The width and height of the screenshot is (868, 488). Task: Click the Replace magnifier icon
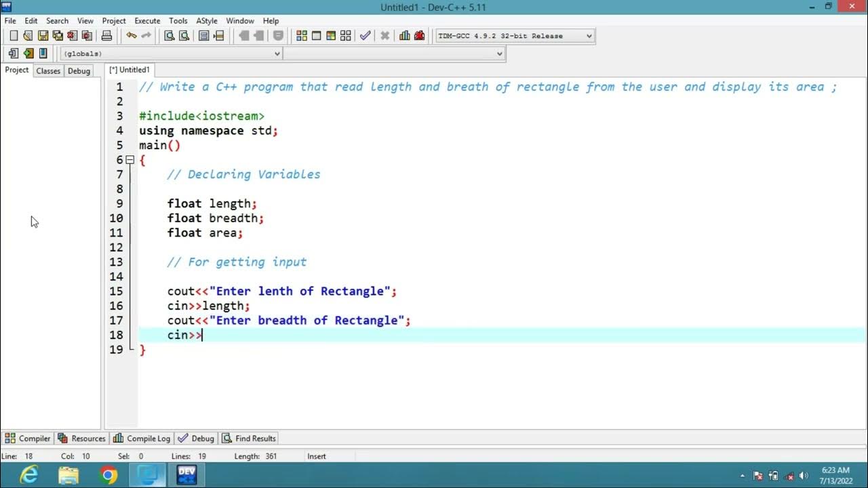pyautogui.click(x=184, y=36)
